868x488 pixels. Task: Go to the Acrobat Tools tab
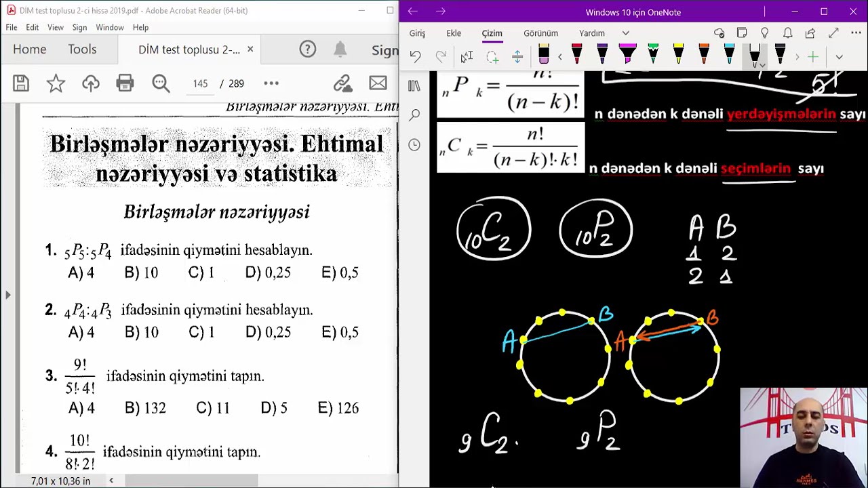pos(82,49)
